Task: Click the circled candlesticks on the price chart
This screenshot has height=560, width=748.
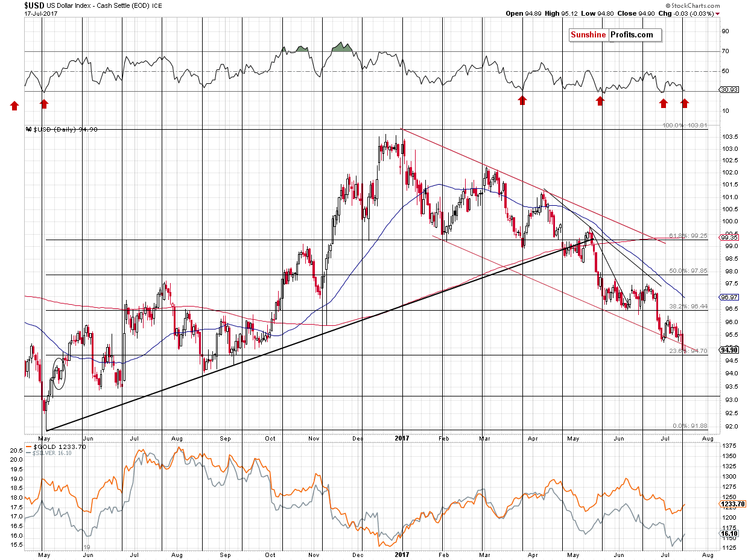Action: pos(59,374)
